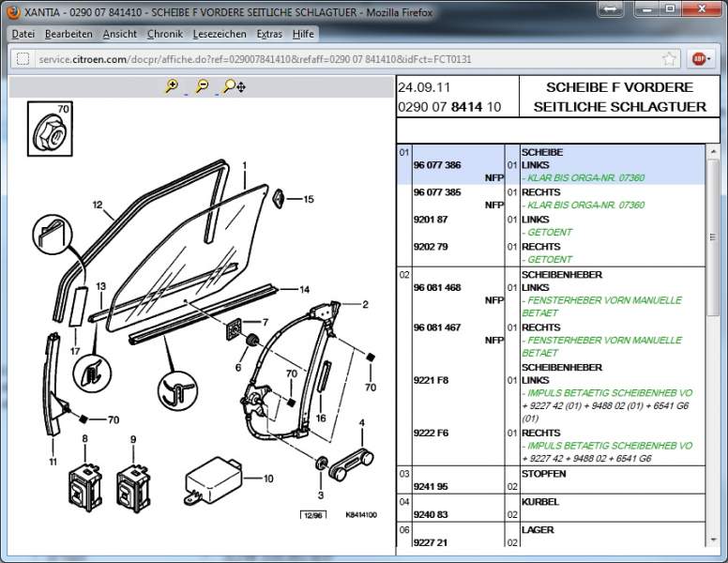
Task: Open dropdown arrow next to ABP icon
Action: (x=709, y=59)
